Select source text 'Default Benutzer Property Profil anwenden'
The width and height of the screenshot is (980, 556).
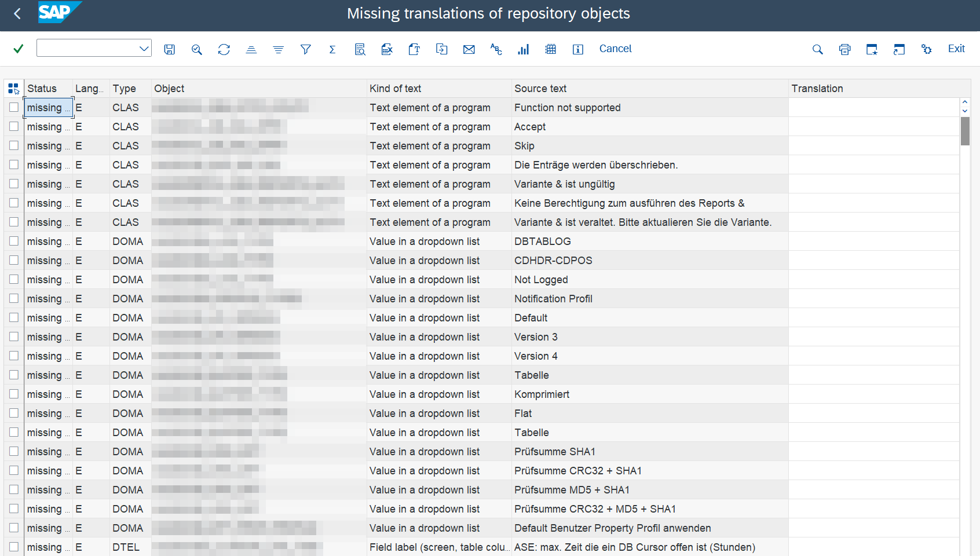(x=613, y=528)
